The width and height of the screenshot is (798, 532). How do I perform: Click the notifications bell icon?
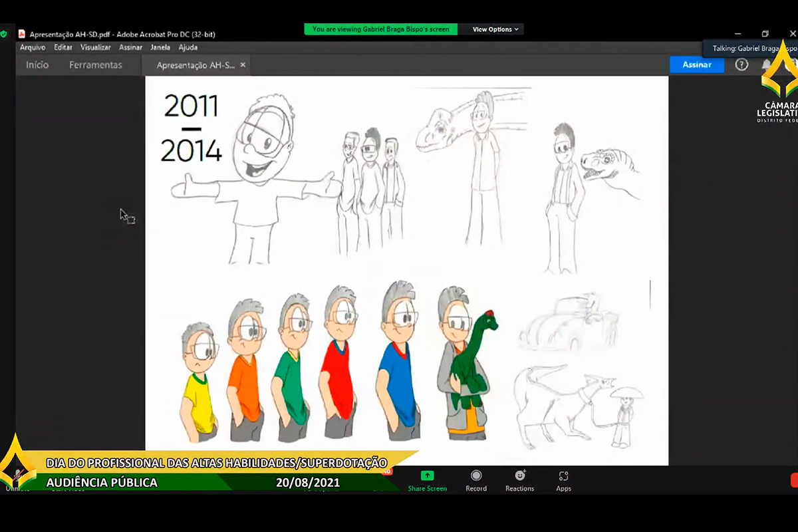point(766,65)
